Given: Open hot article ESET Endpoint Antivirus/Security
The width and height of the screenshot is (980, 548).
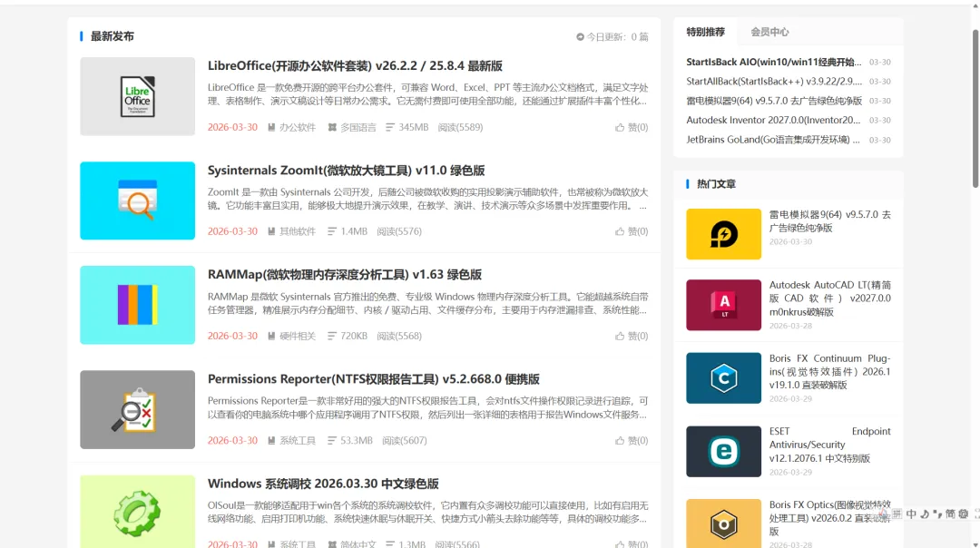Looking at the screenshot, I should (830, 445).
